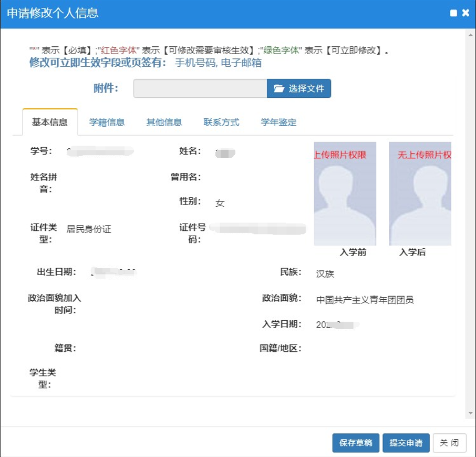Click the 手机号码 link in the header note

pyautogui.click(x=195, y=63)
